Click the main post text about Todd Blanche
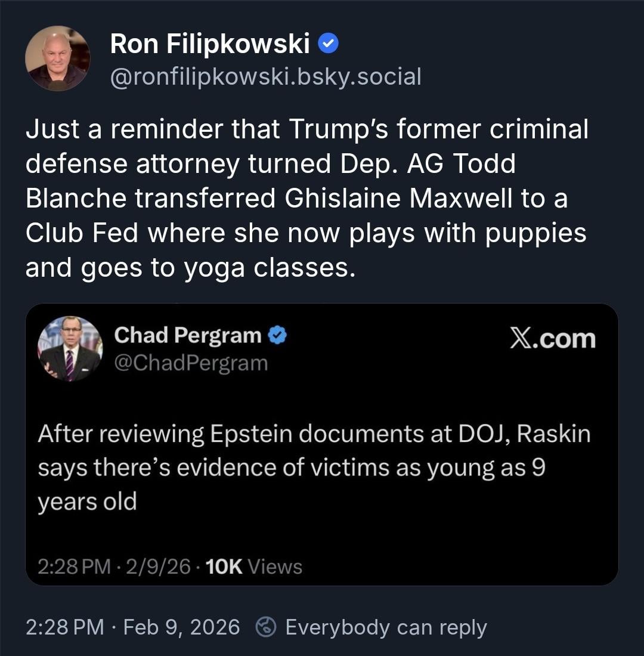This screenshot has width=644, height=656. pyautogui.click(x=306, y=198)
